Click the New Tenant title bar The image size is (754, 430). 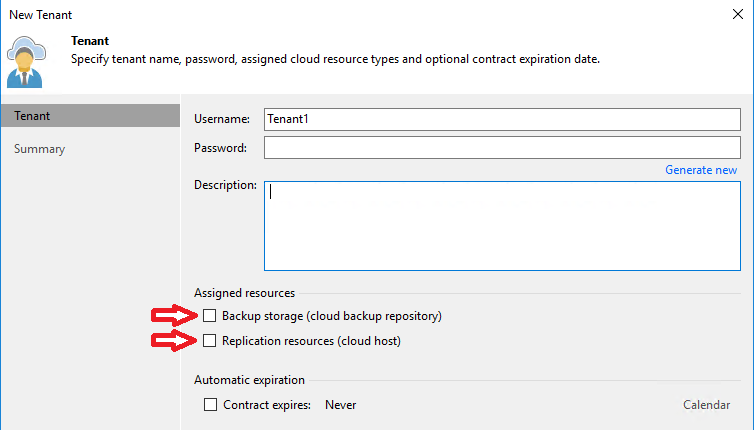pos(365,14)
